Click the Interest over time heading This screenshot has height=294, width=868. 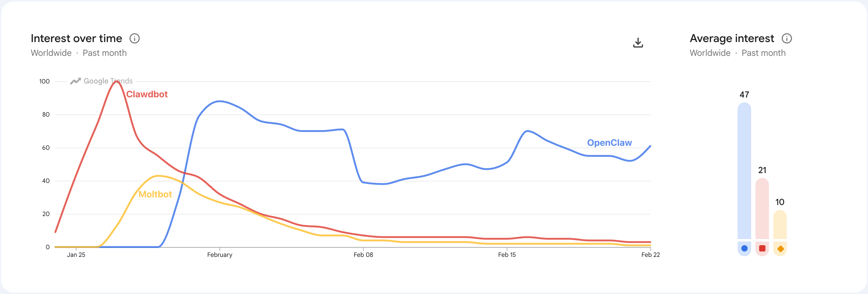coord(77,38)
